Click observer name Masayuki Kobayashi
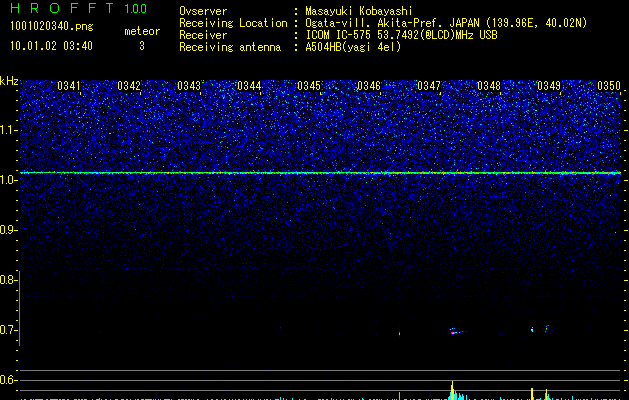 pos(359,11)
